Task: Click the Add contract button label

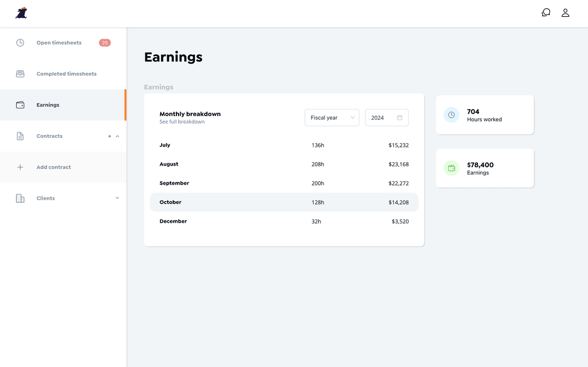Action: [54, 167]
